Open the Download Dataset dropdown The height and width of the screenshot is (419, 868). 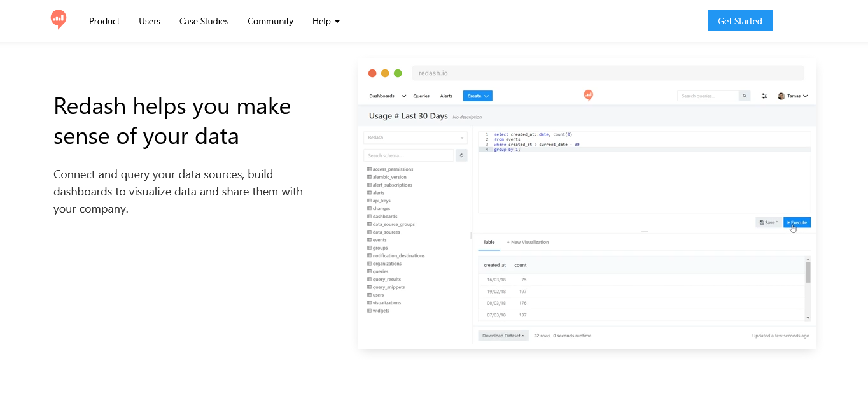(x=503, y=336)
